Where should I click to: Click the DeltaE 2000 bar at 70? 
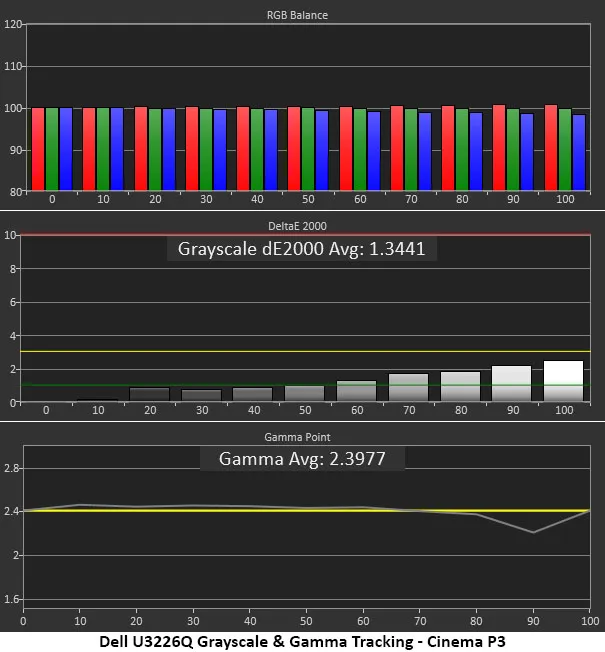408,388
